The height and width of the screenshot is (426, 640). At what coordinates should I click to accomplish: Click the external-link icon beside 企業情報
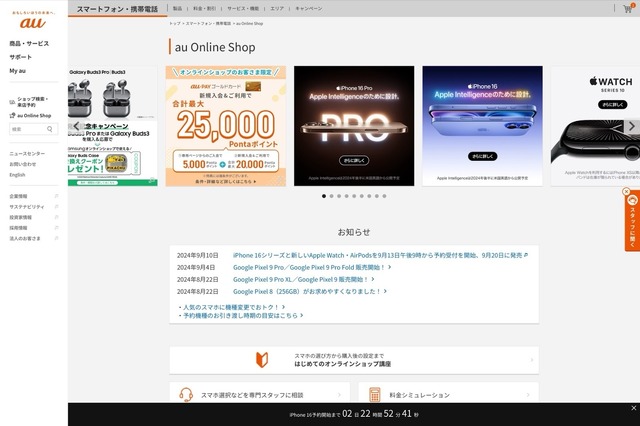pos(56,196)
